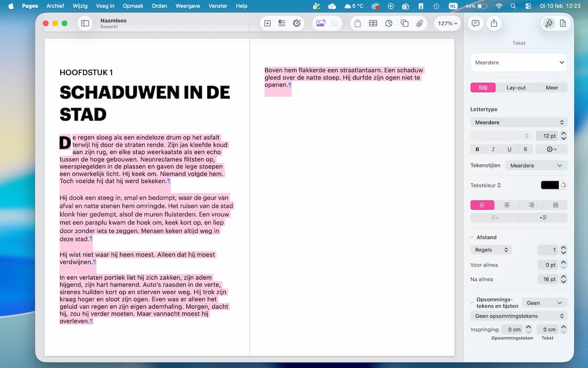Click the black text color swatch

tap(549, 185)
